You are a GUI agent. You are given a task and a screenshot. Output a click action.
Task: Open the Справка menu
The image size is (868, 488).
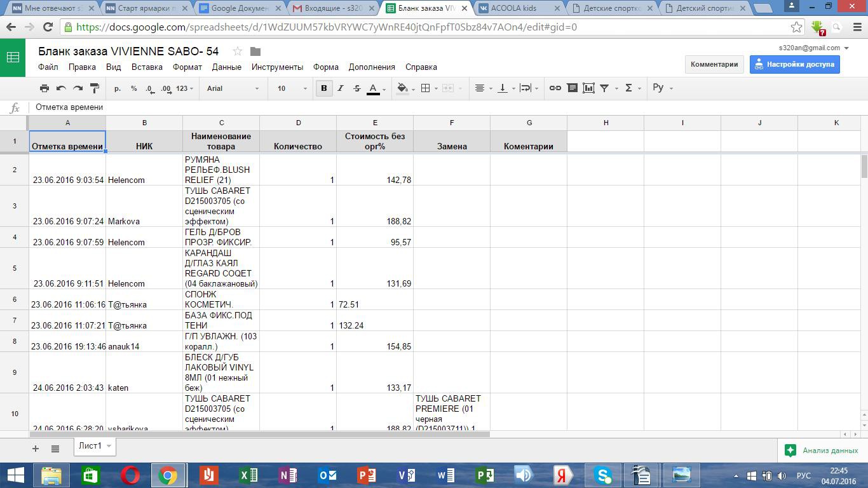tap(421, 67)
